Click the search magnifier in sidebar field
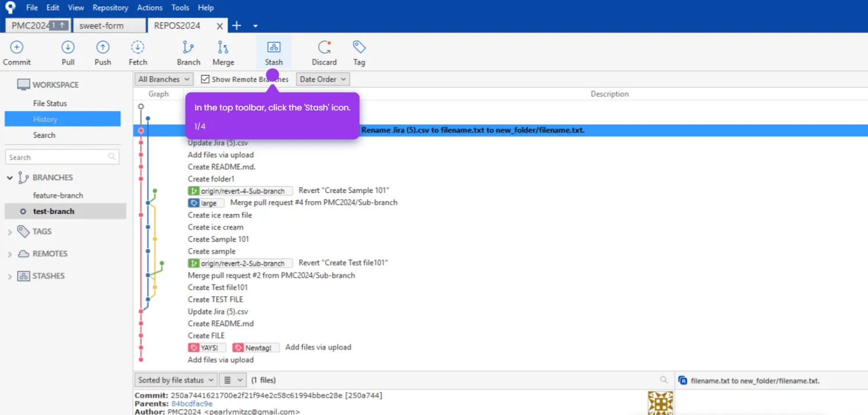Image resolution: width=868 pixels, height=415 pixels. pos(112,157)
